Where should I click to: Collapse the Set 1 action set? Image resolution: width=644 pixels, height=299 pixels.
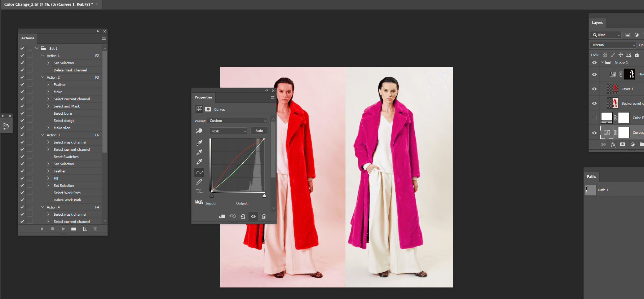pyautogui.click(x=37, y=48)
